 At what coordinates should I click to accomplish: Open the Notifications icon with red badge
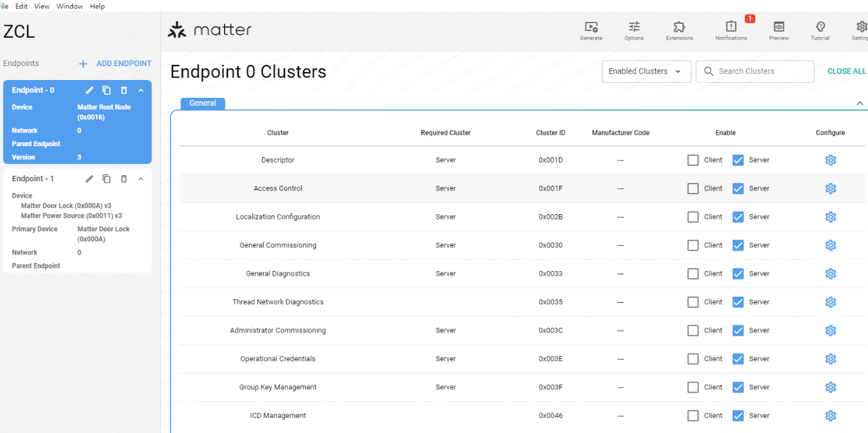[x=731, y=27]
